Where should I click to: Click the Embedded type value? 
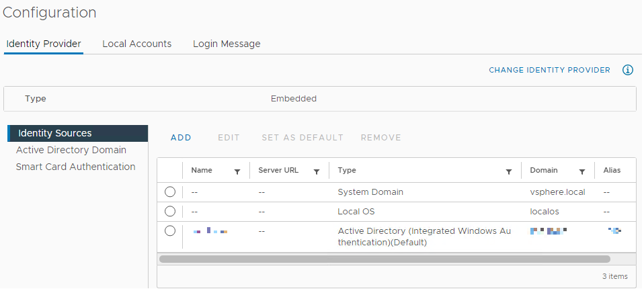pos(294,99)
